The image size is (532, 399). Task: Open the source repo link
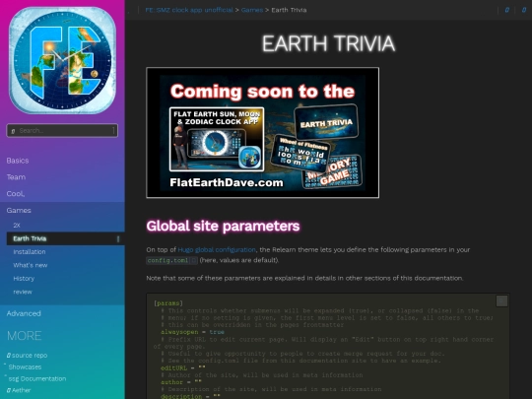(28, 356)
